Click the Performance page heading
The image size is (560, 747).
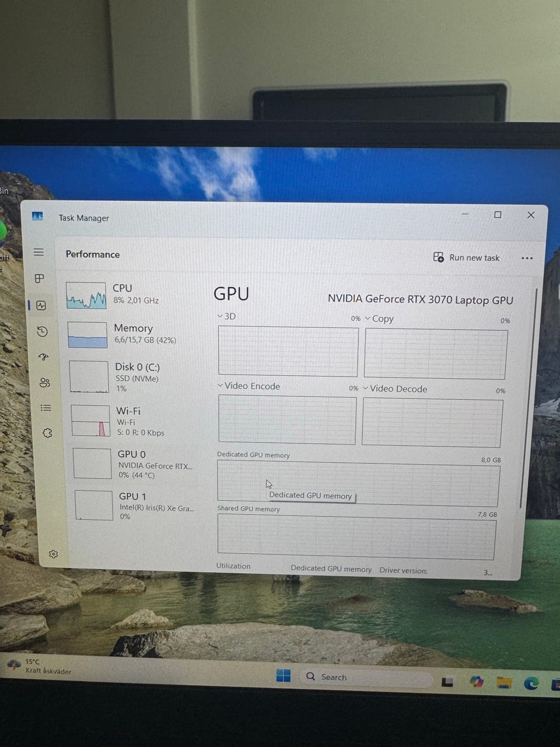point(93,254)
